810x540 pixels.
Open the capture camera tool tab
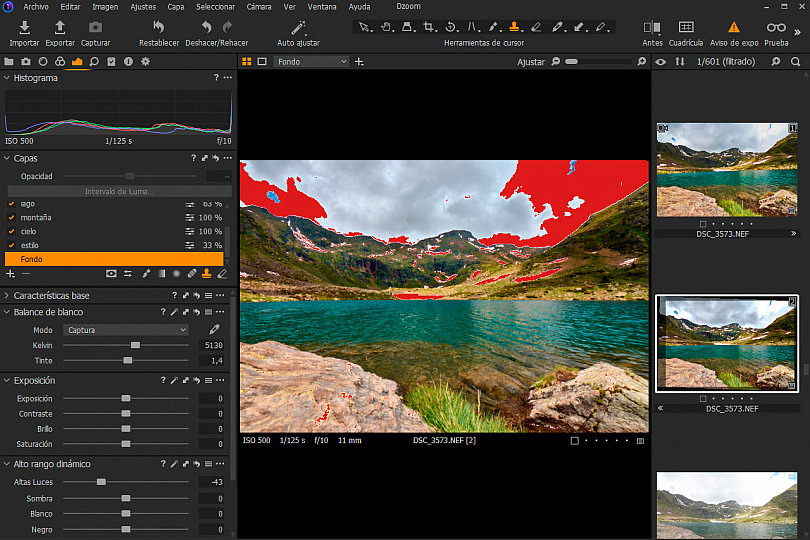coord(26,61)
